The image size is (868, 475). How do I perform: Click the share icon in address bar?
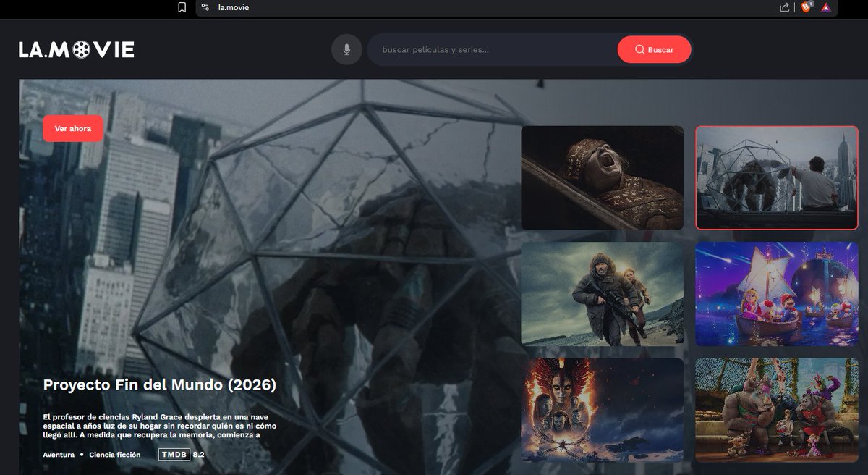[x=785, y=7]
